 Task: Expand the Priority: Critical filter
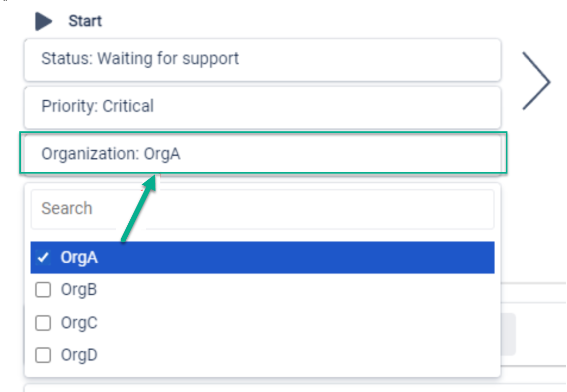pos(262,107)
